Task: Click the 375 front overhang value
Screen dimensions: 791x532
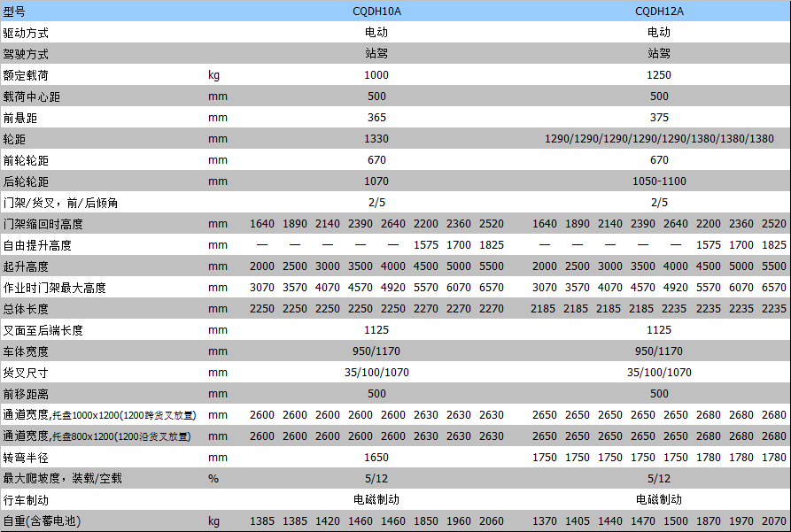Action: point(659,117)
